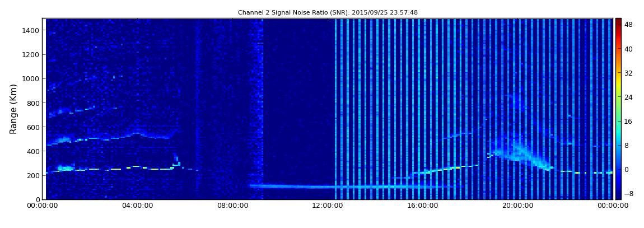This screenshot has width=644, height=228.
Task: Click the 200 tick label on range axis
Action: coord(33,176)
